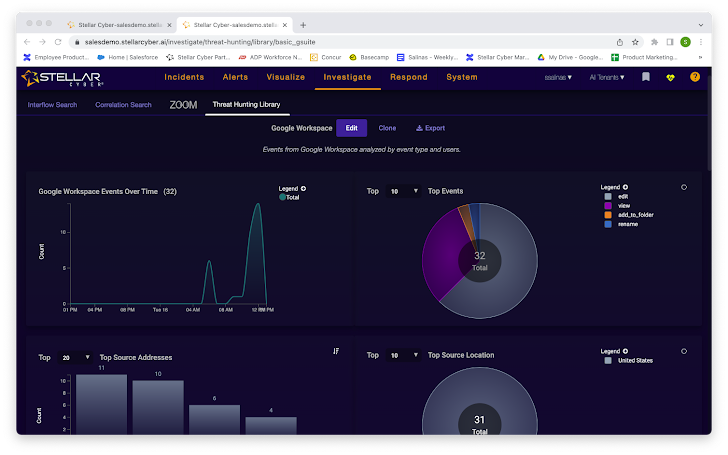728x455 pixels.
Task: Open the Incidents menu
Action: pyautogui.click(x=184, y=77)
